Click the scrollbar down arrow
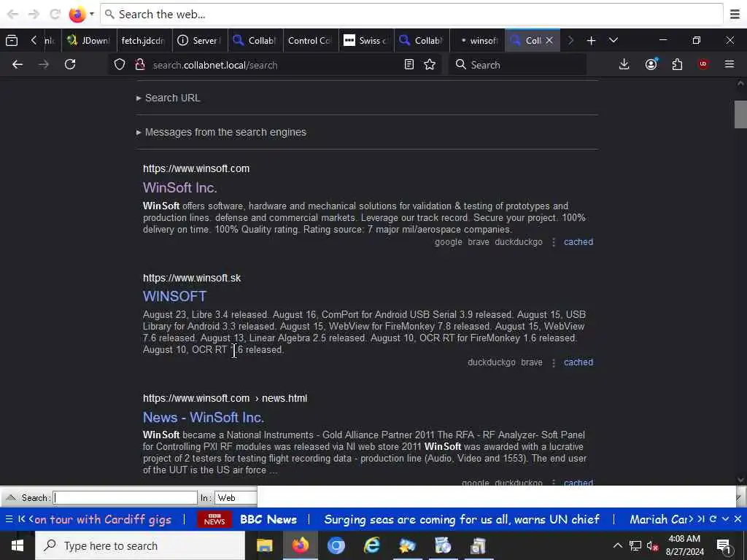This screenshot has width=747, height=560. [x=740, y=480]
